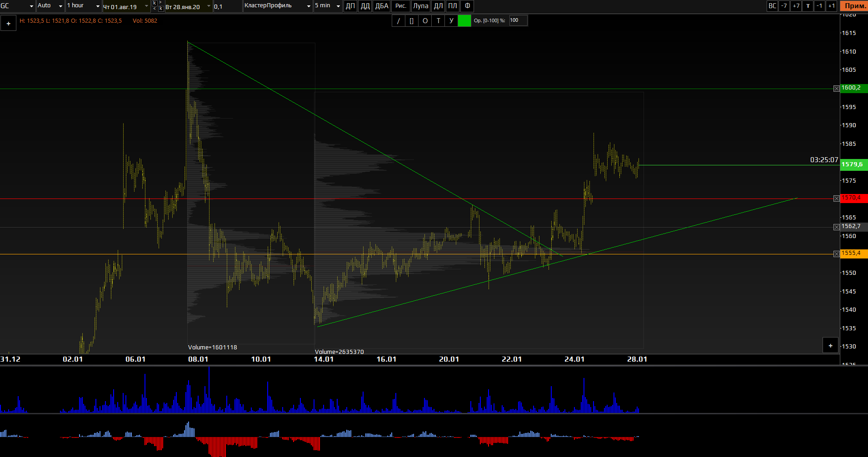This screenshot has height=457, width=868.
Task: Remove the 1570,4 price level marker
Action: 836,199
